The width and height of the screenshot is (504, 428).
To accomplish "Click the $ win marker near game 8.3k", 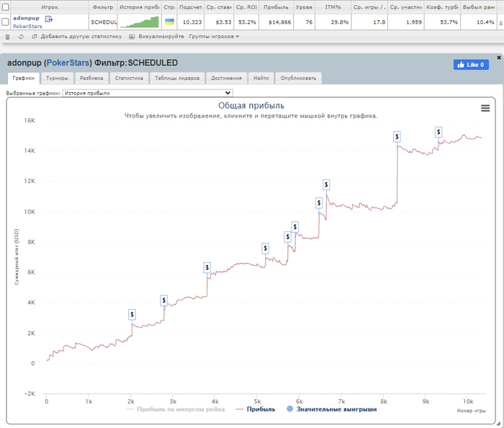I will (x=397, y=137).
